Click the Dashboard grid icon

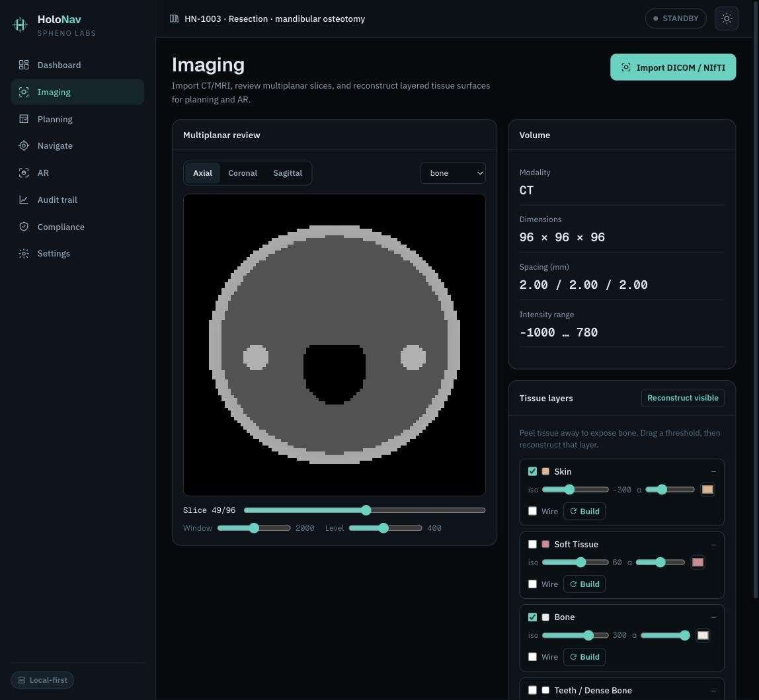(x=24, y=65)
